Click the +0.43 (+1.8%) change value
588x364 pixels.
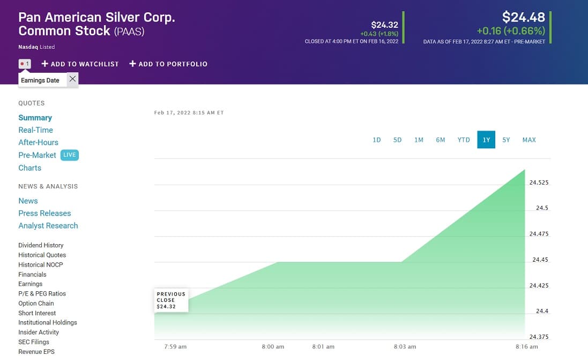(379, 34)
